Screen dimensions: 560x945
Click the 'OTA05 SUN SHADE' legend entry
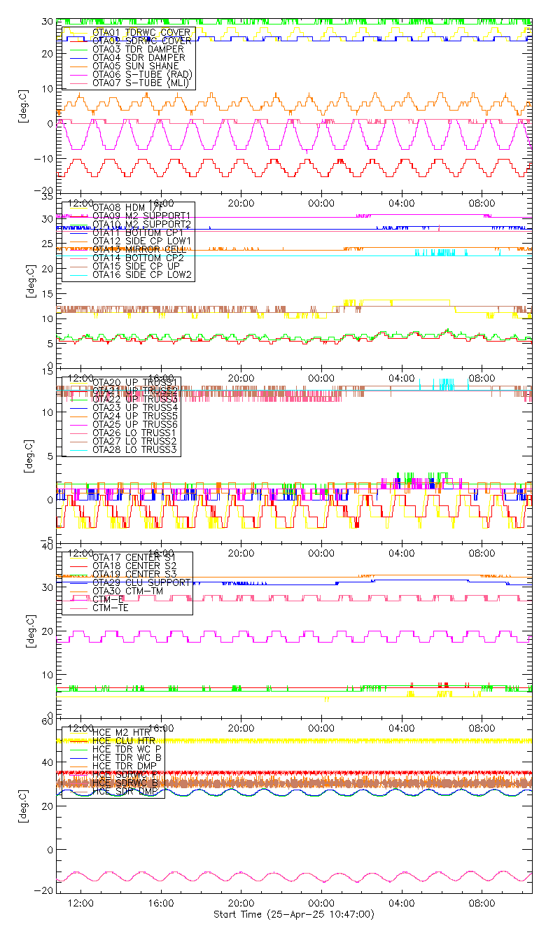click(x=136, y=66)
